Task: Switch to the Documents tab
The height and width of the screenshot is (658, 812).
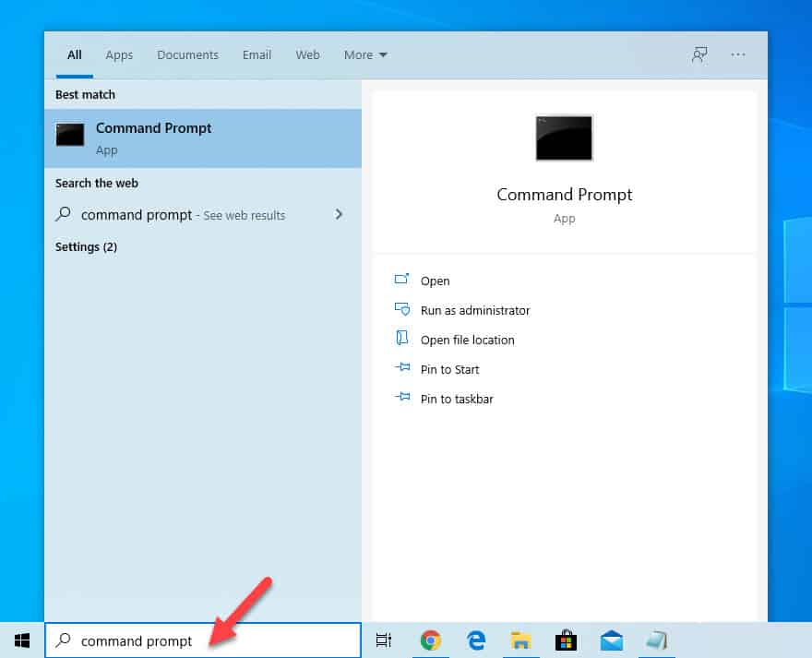Action: (187, 55)
